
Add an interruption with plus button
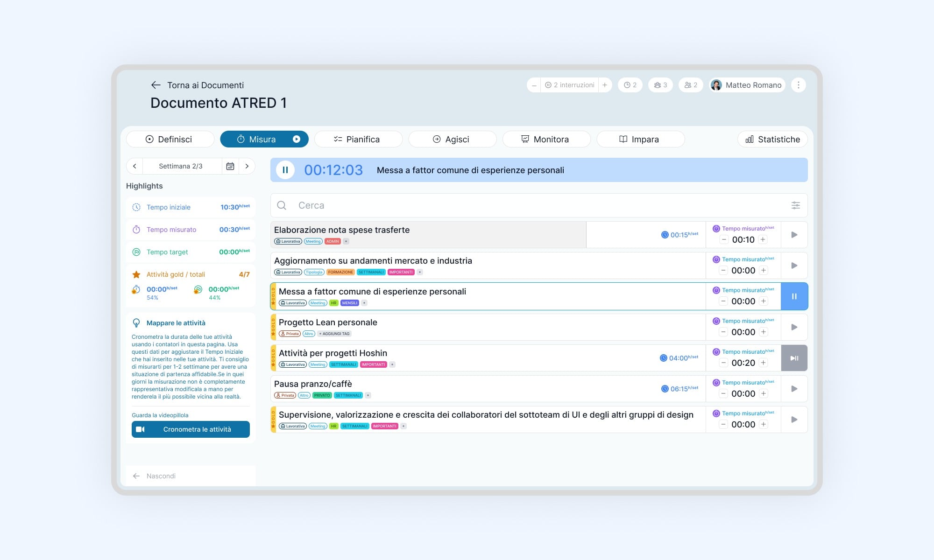[x=605, y=85]
